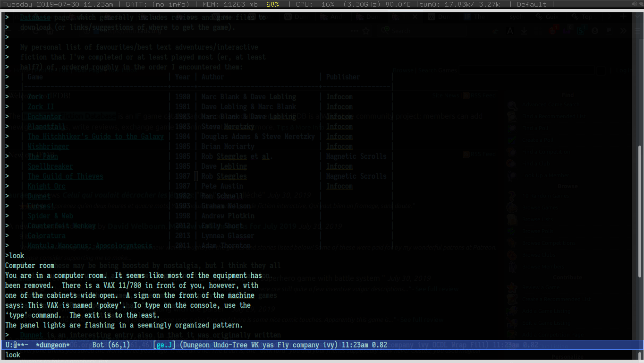Open the Zork II game link
This screenshot has height=363, width=644.
[x=41, y=106]
